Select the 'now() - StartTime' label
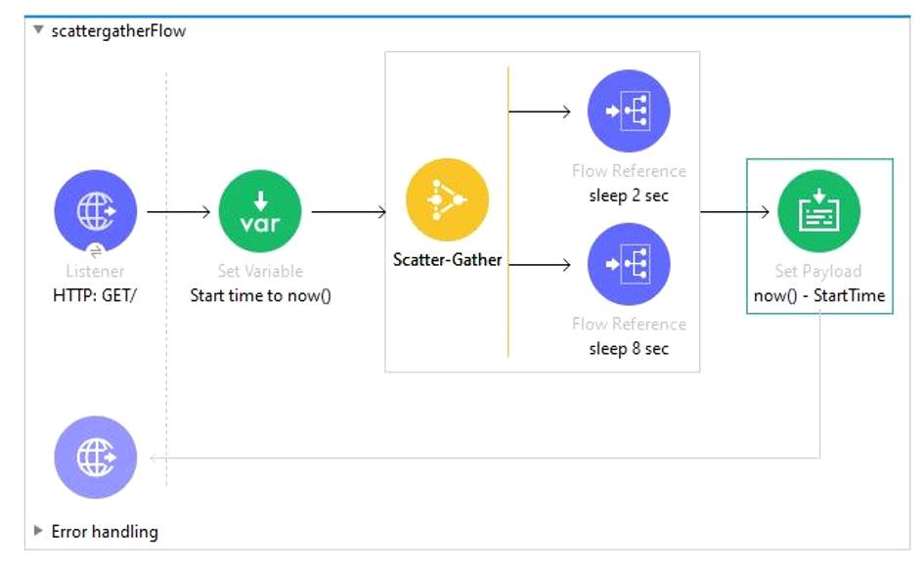The image size is (924, 569). (819, 295)
